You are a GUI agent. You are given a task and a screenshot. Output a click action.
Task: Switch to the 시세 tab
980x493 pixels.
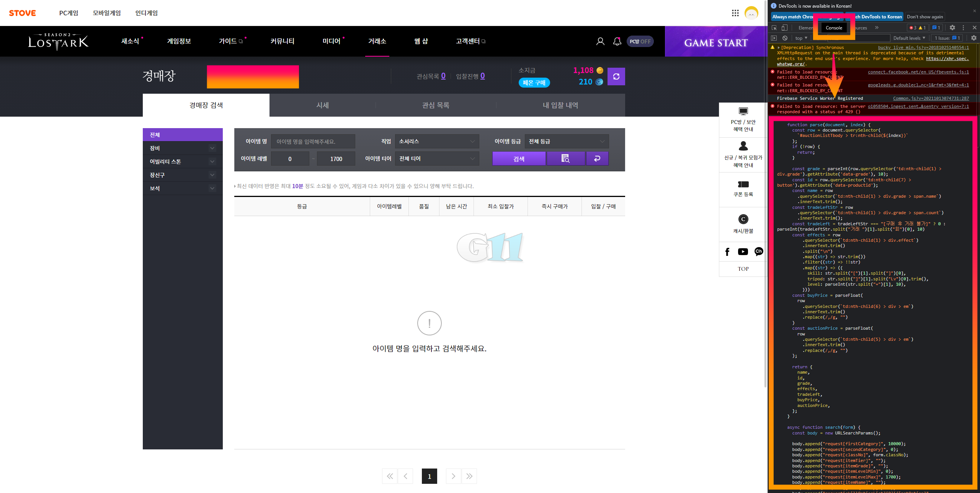[x=322, y=105]
